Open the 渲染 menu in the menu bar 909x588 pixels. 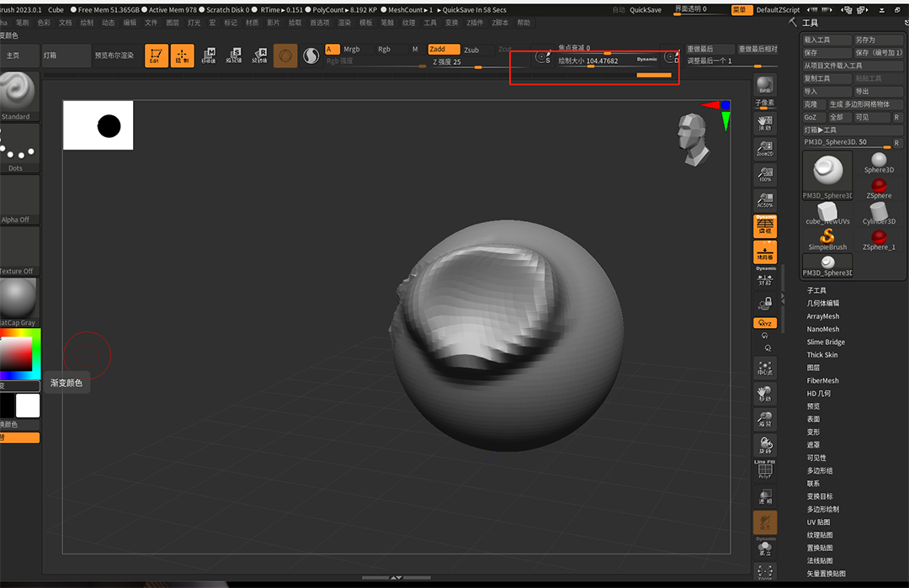(x=346, y=23)
